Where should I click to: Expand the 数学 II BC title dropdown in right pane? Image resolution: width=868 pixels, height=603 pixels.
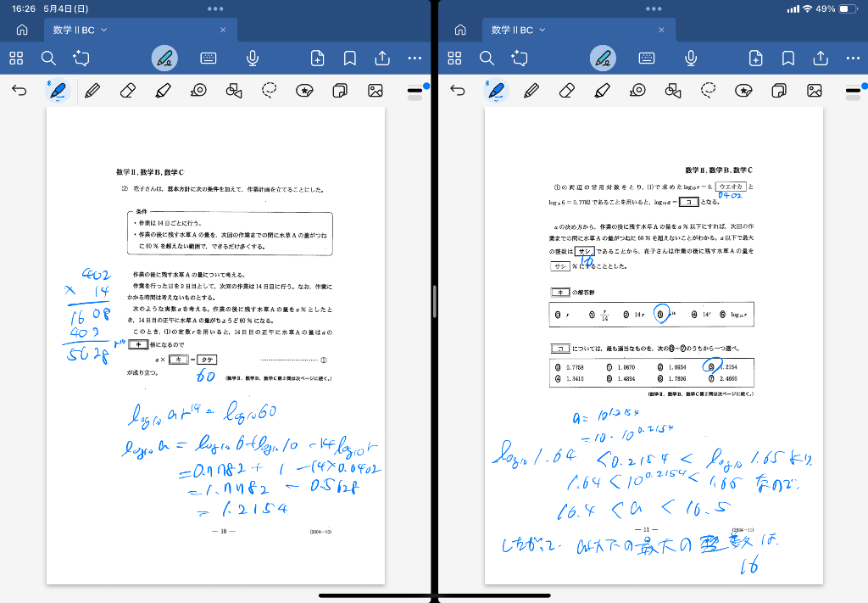[x=542, y=30]
